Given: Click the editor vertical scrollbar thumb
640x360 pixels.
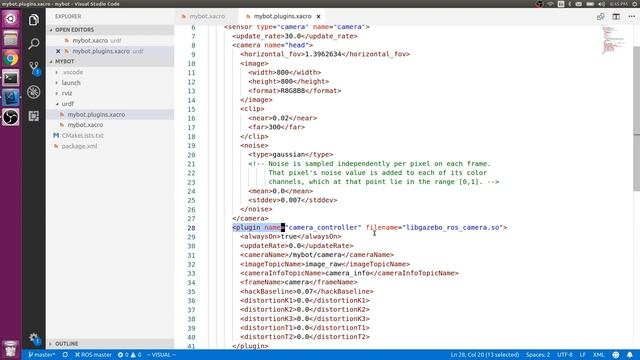Looking at the screenshot, I should (636, 118).
